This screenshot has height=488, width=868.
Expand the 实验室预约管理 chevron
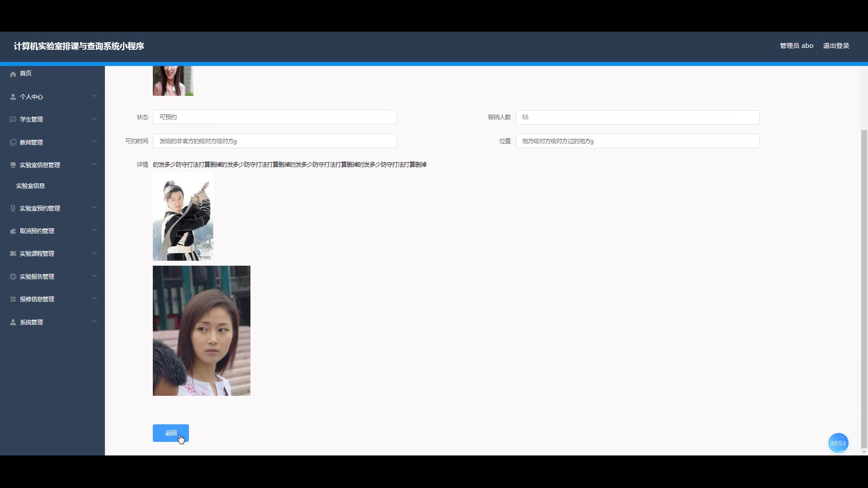pyautogui.click(x=94, y=207)
